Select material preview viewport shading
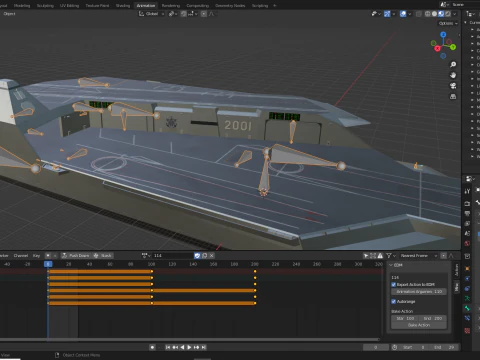Image resolution: width=480 pixels, height=360 pixels. coord(441,14)
